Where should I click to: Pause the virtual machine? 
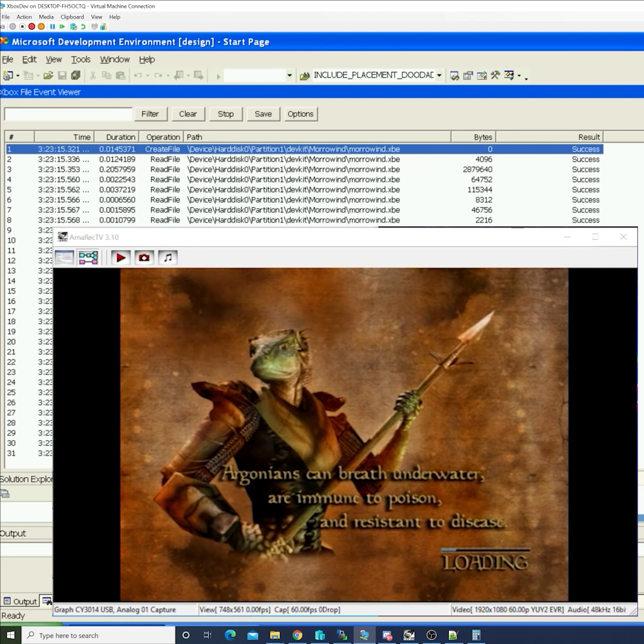[x=52, y=27]
